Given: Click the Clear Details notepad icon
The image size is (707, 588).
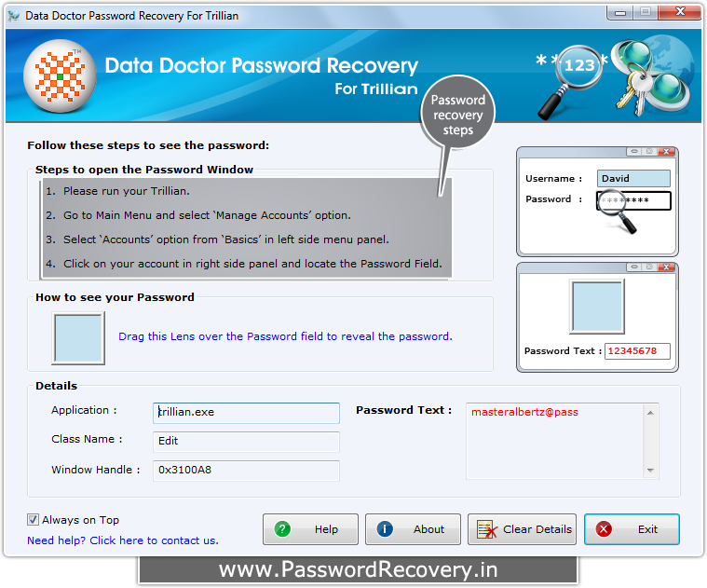Looking at the screenshot, I should (487, 529).
